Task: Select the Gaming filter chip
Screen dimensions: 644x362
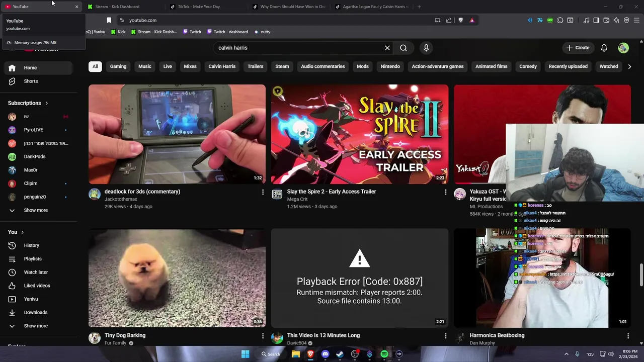Action: click(x=118, y=66)
